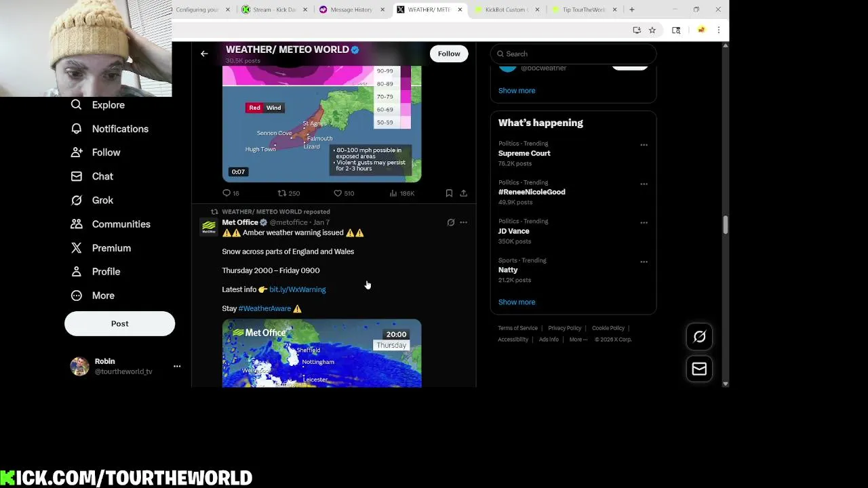The width and height of the screenshot is (868, 488).
Task: Share the Red Wind warning post
Action: pos(464,193)
